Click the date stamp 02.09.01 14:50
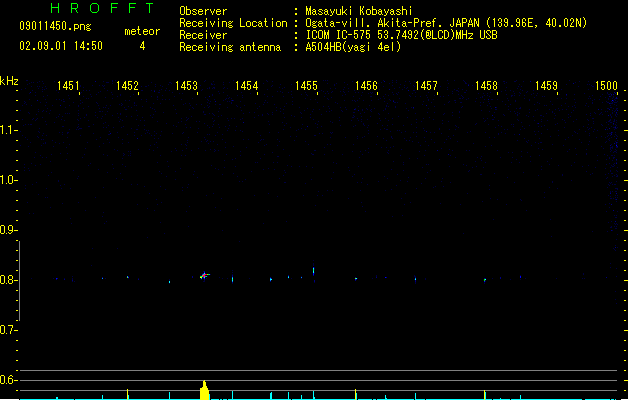This screenshot has height=400, width=629. point(61,46)
